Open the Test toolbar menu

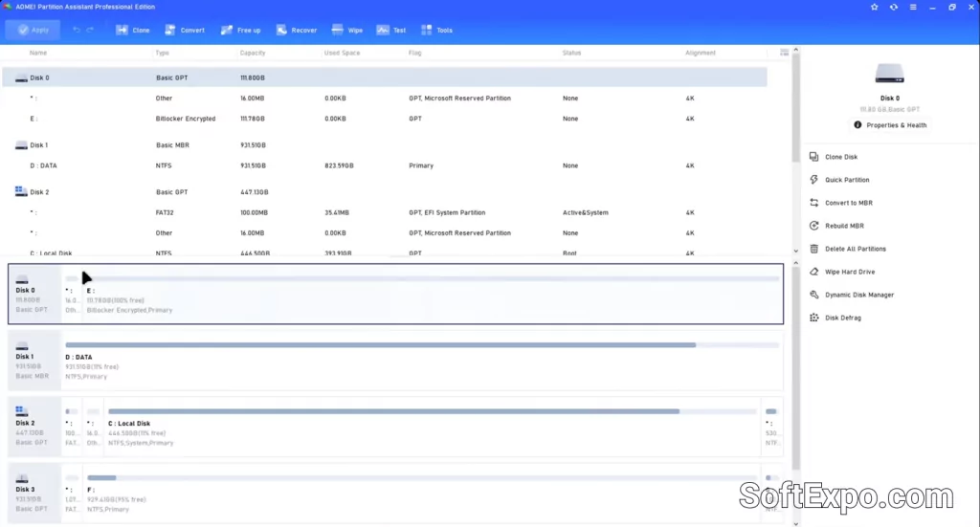[391, 30]
